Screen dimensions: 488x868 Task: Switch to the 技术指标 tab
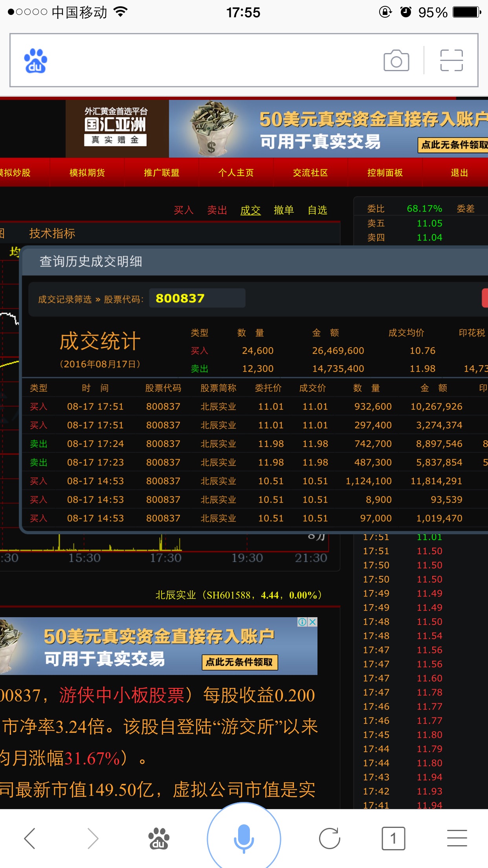click(x=52, y=234)
